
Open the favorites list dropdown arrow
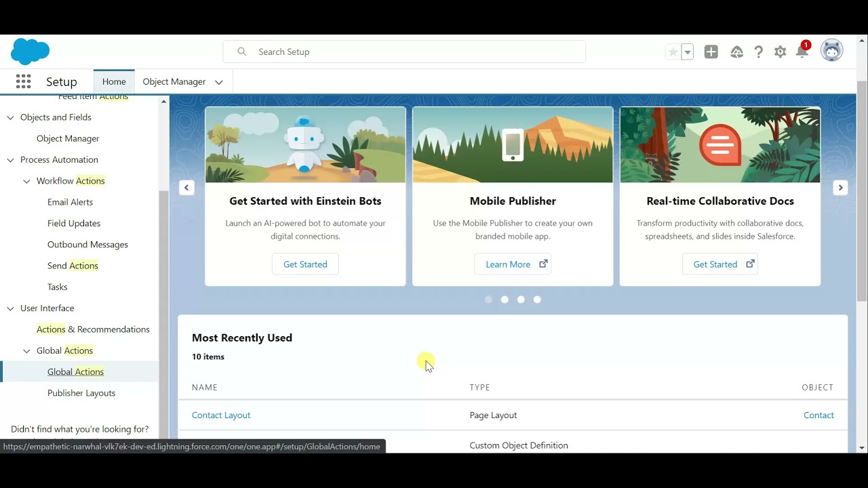tap(688, 52)
